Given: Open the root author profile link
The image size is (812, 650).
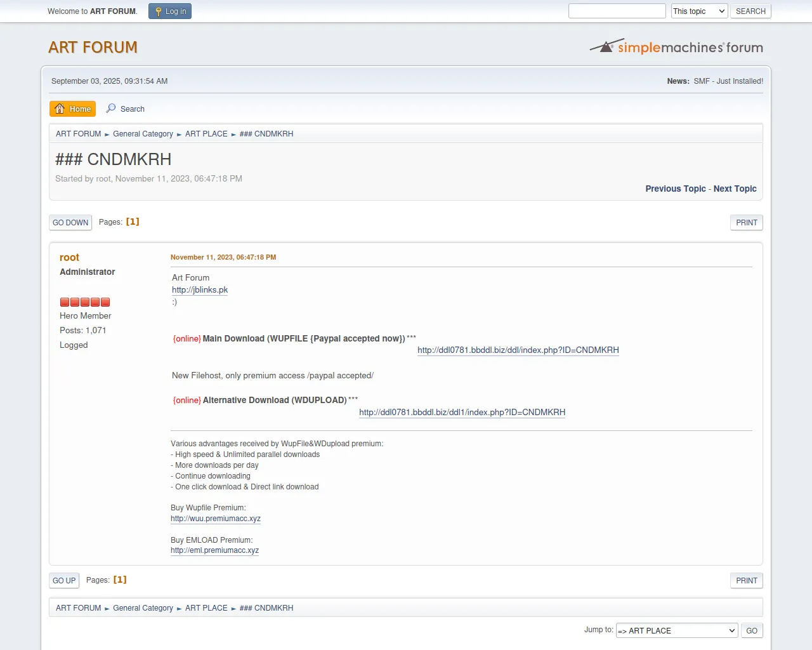Looking at the screenshot, I should click(69, 257).
